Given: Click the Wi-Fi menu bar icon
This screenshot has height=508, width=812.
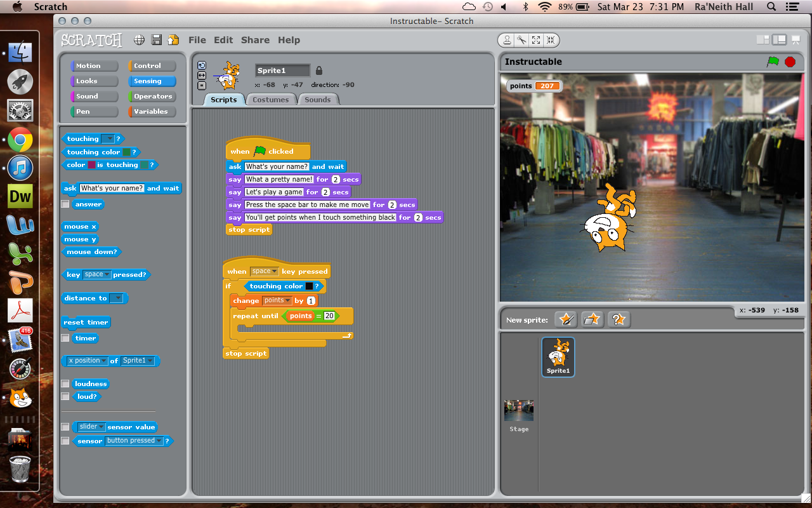Looking at the screenshot, I should tap(544, 7).
